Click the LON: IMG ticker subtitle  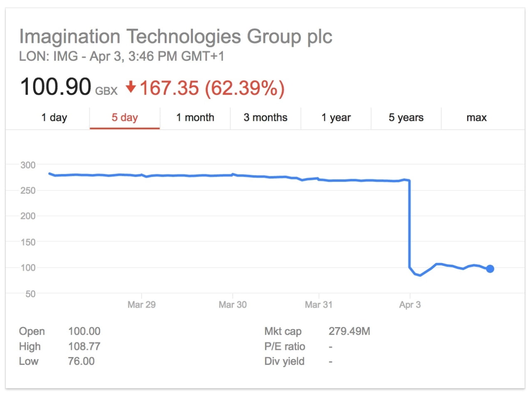121,57
